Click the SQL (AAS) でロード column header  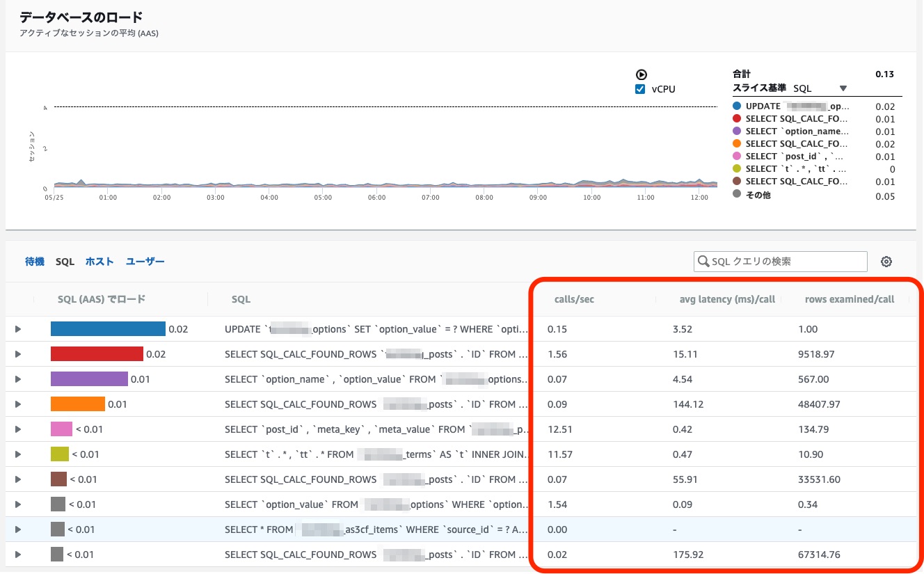coord(102,299)
